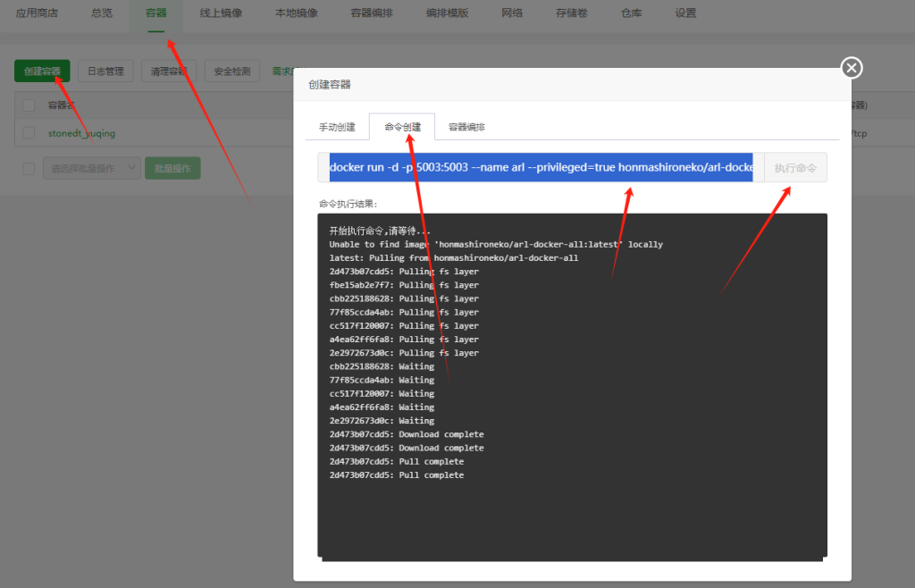Click the 开始执行命令,请等待 line
The image size is (915, 588).
tap(380, 231)
